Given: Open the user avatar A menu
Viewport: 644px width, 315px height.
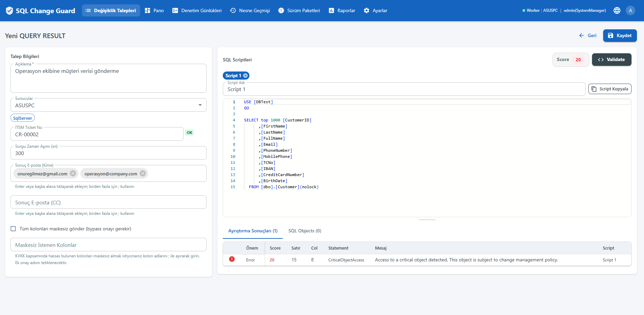Looking at the screenshot, I should (630, 10).
